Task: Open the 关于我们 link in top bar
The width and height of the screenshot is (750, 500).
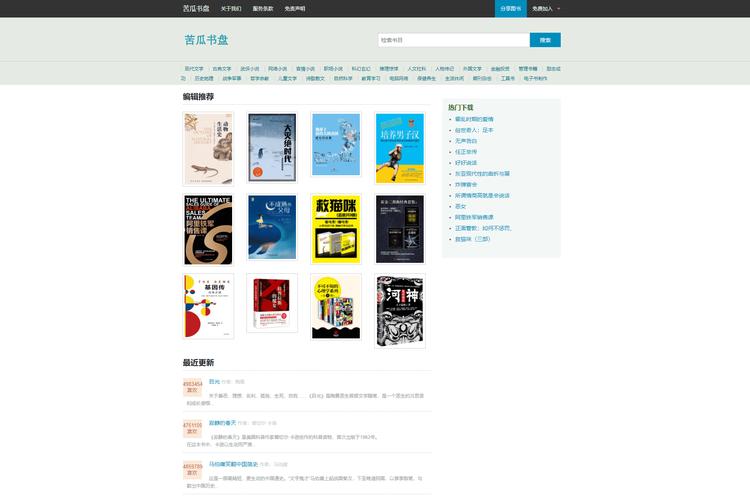Action: (231, 9)
